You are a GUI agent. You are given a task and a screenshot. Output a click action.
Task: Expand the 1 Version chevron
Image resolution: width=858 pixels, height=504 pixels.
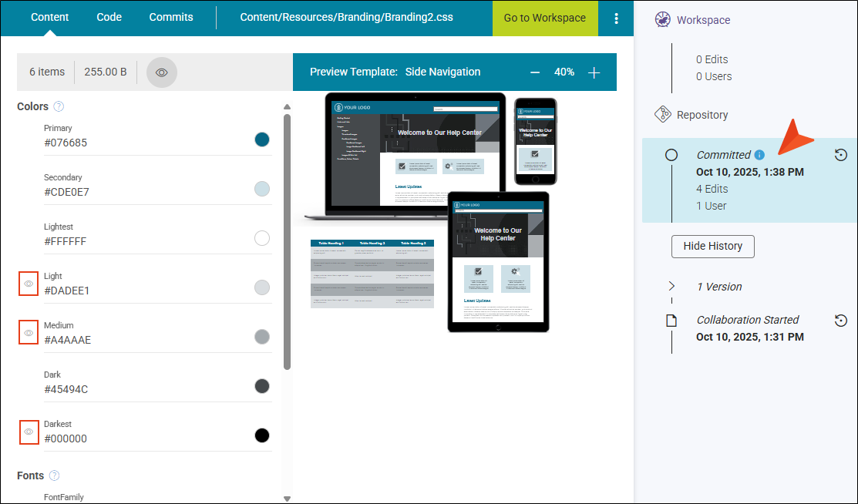[x=671, y=287]
